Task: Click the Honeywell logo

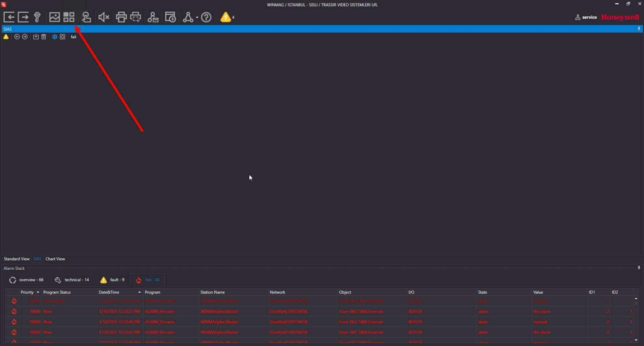Action: tap(620, 17)
